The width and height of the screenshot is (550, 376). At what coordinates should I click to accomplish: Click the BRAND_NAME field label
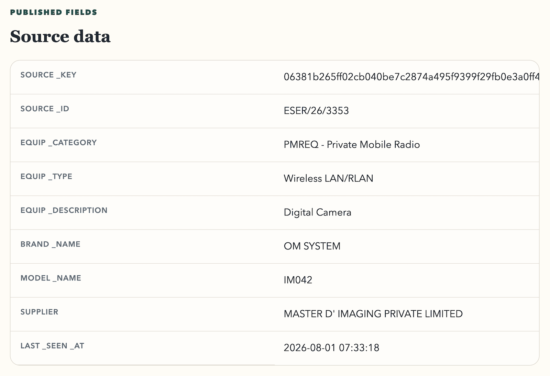point(50,244)
